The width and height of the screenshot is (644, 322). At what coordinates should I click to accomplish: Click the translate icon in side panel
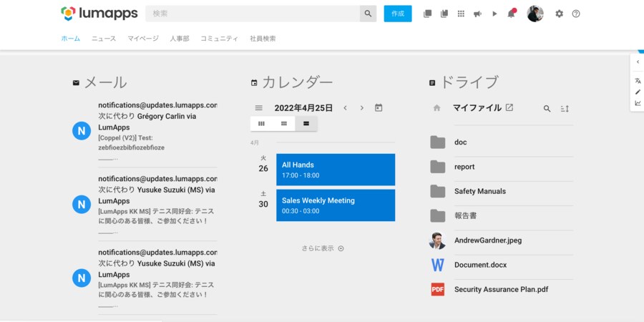(638, 81)
